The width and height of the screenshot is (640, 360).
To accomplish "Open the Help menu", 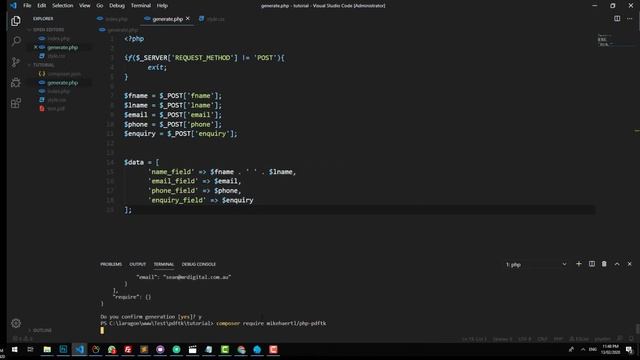I will point(162,6).
